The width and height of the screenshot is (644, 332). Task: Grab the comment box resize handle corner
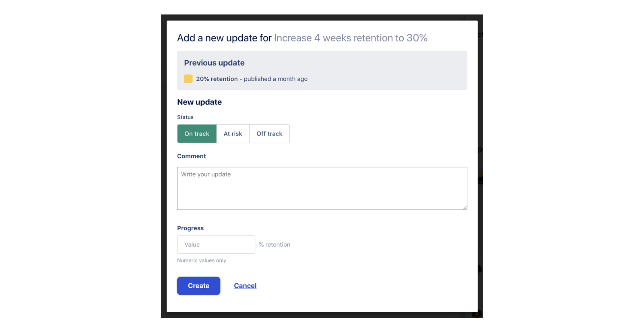[x=465, y=207]
